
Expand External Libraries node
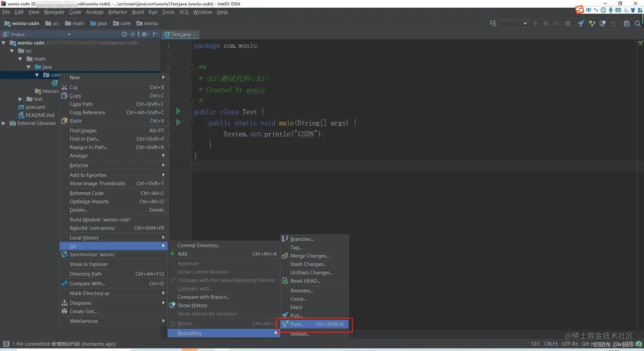[x=4, y=123]
